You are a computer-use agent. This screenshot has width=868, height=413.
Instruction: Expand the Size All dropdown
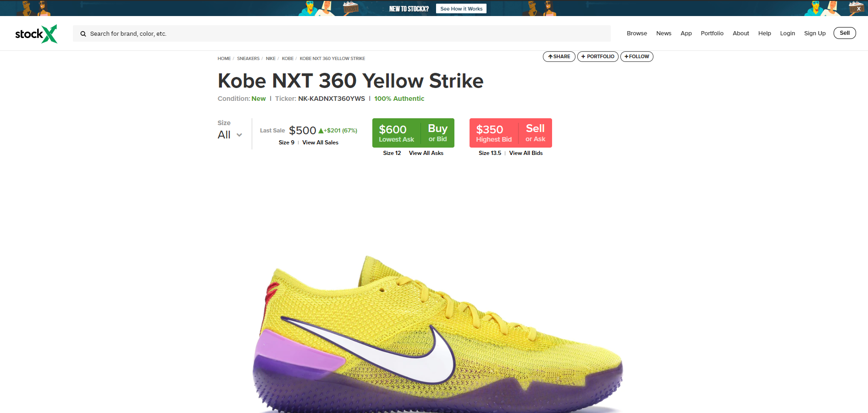230,135
